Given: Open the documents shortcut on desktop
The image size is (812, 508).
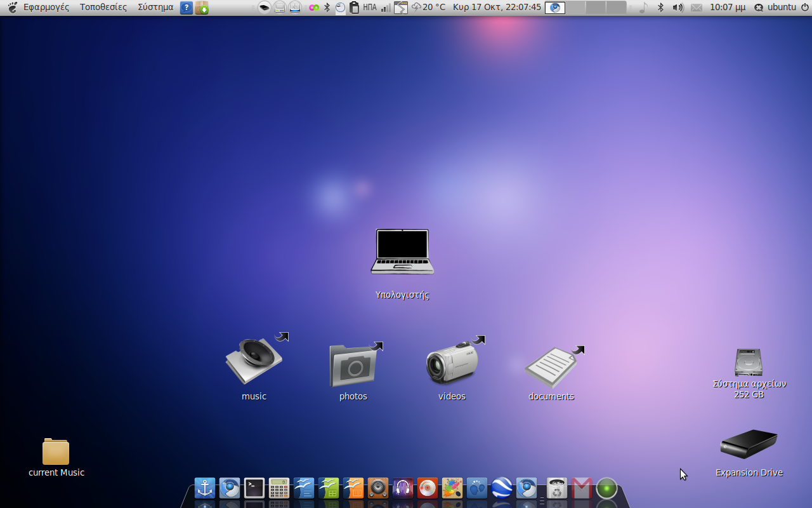Looking at the screenshot, I should pos(551,367).
